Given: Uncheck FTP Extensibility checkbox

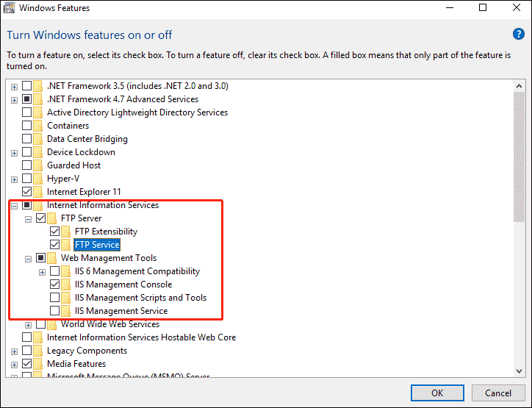Looking at the screenshot, I should click(54, 231).
